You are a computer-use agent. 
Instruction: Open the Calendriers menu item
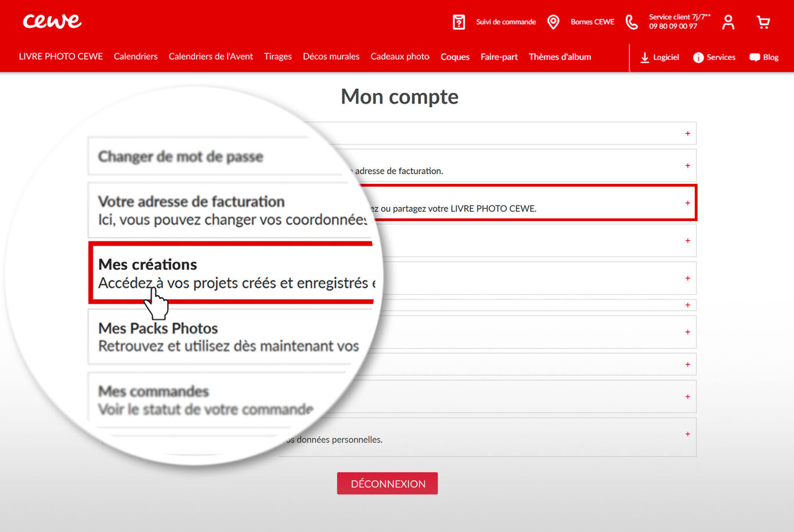[135, 56]
